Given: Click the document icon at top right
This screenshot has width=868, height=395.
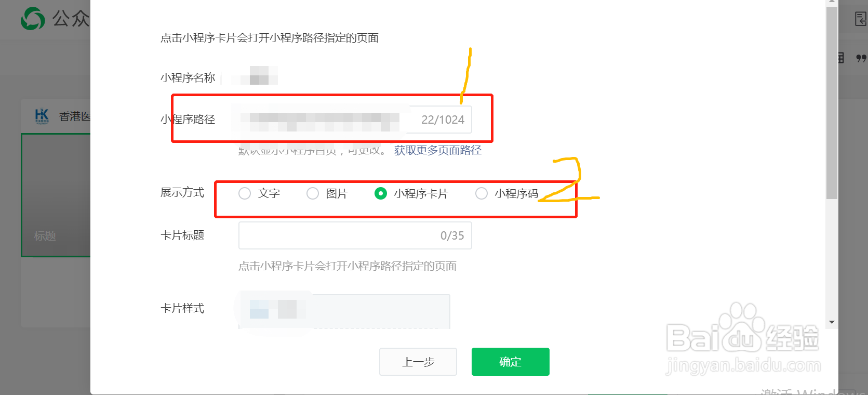Looking at the screenshot, I should [861, 19].
